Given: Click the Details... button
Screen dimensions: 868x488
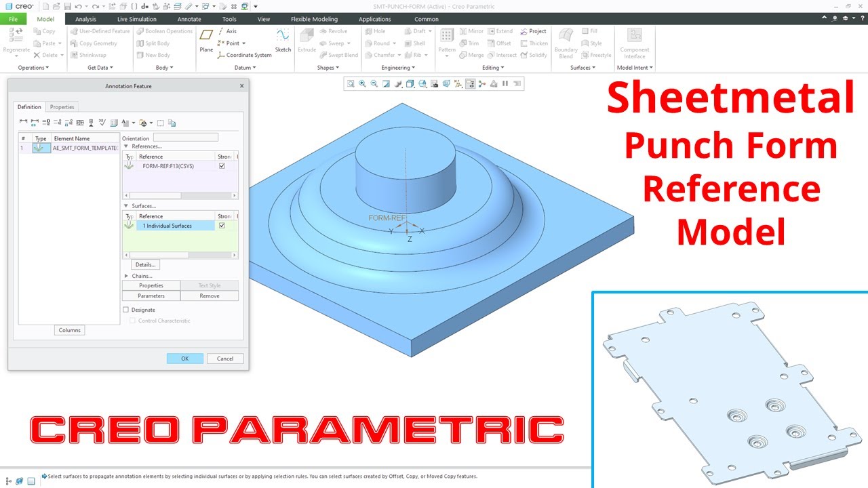Looking at the screenshot, I should 145,264.
